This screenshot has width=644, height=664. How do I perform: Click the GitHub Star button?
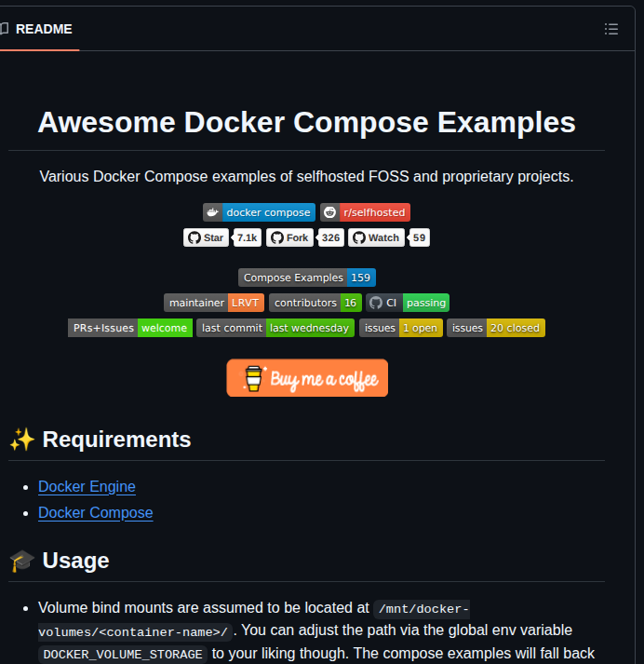click(x=206, y=237)
